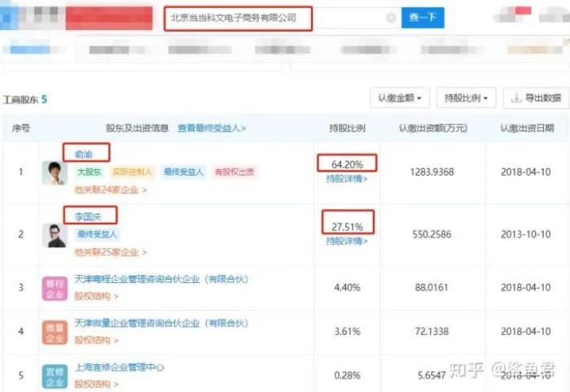
Task: Click 俞渝's avatar photo
Action: [55, 172]
